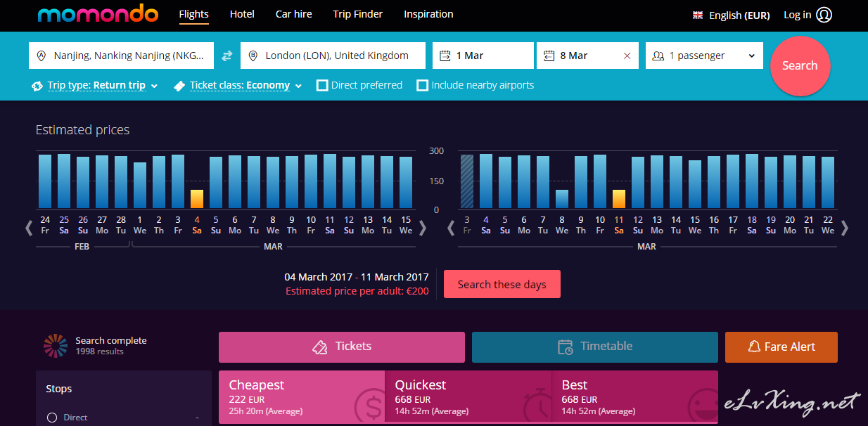This screenshot has width=868, height=426.
Task: Click the Fare Alert button
Action: pos(781,347)
